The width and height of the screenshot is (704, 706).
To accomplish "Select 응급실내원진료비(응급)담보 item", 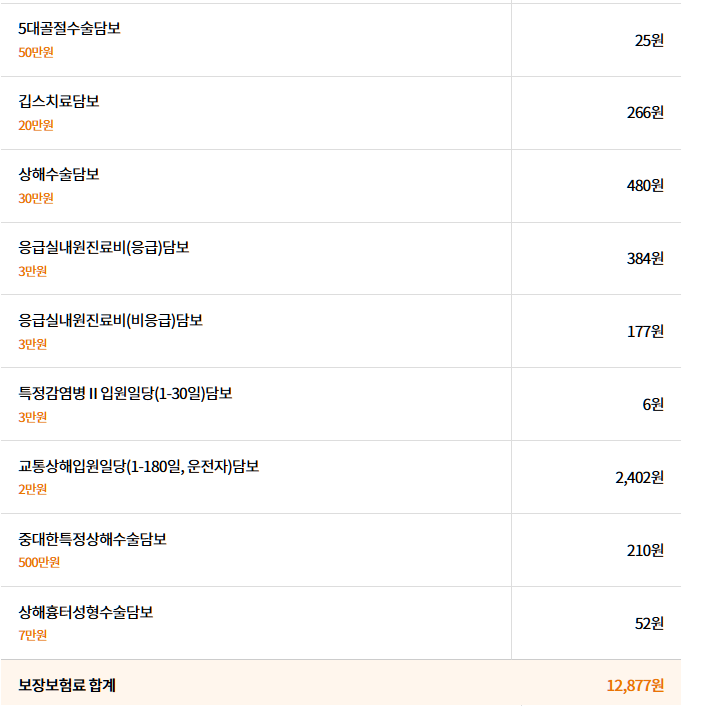I will click(104, 247).
